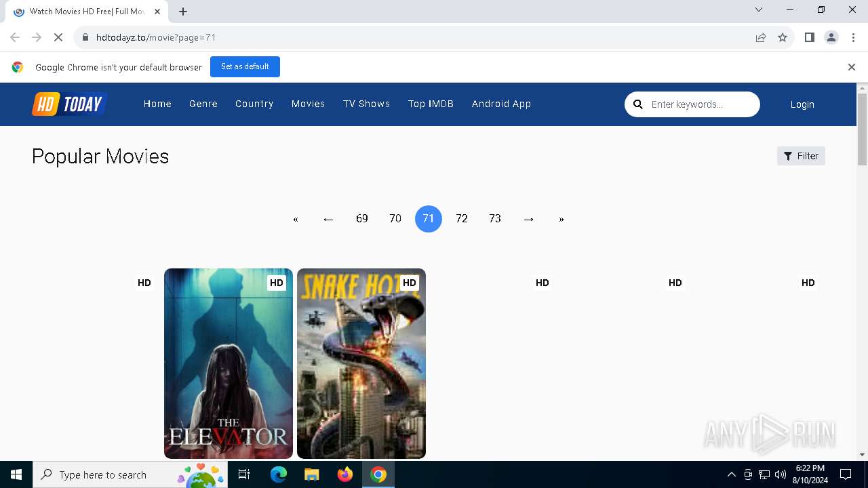
Task: Go to TV Shows section
Action: click(x=366, y=104)
